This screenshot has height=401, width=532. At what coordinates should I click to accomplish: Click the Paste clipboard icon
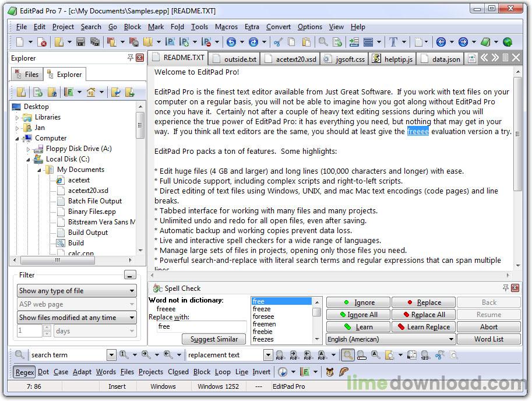[x=306, y=42]
